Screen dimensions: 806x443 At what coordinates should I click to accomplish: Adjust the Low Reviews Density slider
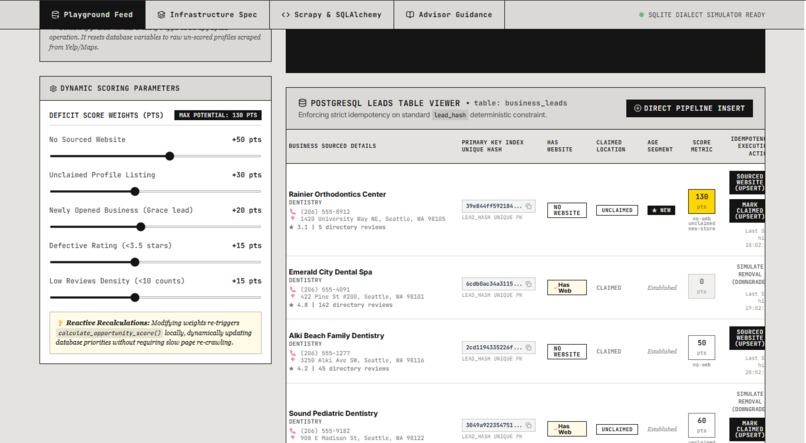155,297
